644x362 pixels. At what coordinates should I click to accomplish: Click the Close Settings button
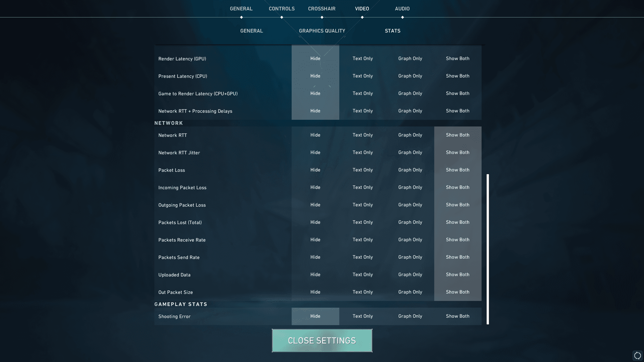322,341
